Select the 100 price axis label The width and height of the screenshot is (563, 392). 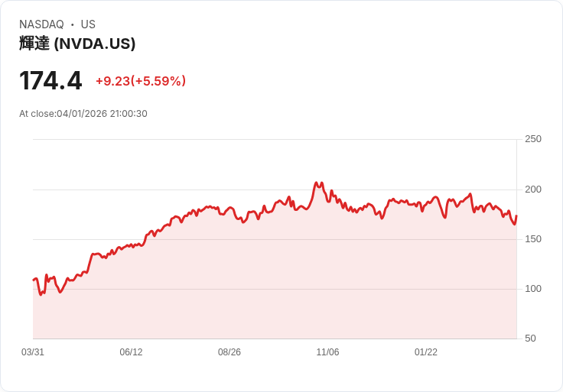tap(533, 289)
